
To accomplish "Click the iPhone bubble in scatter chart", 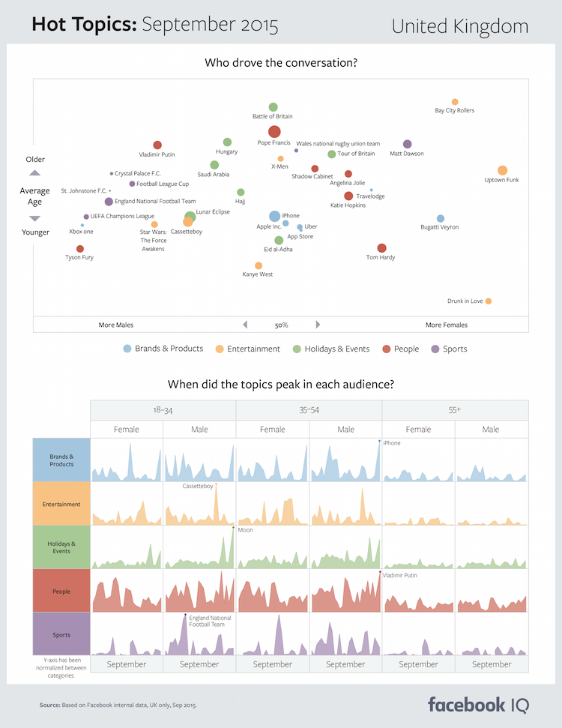I will click(275, 216).
